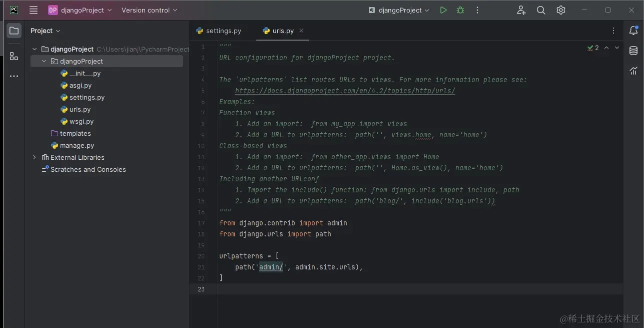Collapse root djangoProject folder
644x328 pixels.
[35, 49]
